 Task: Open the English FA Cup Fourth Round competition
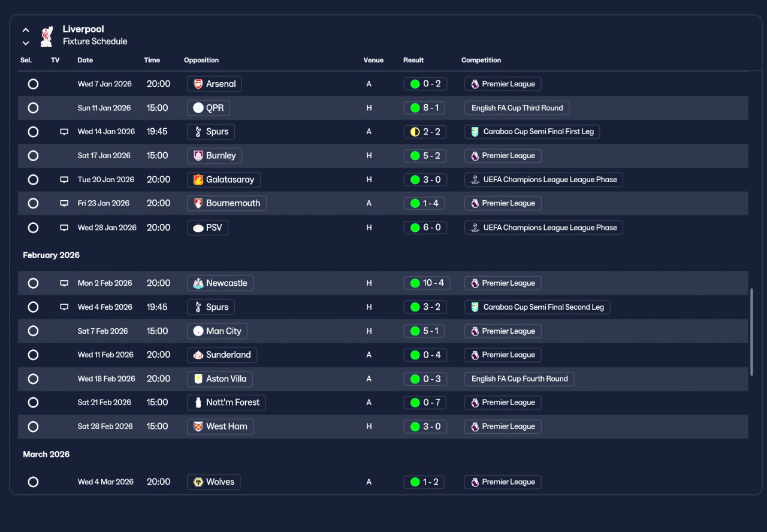(x=519, y=379)
